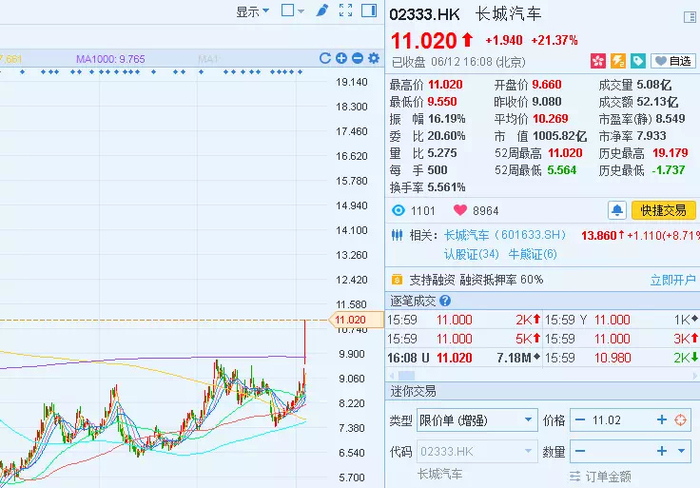Open the 限价单(增强) order type dropdown
This screenshot has height=488, width=700.
(x=477, y=420)
